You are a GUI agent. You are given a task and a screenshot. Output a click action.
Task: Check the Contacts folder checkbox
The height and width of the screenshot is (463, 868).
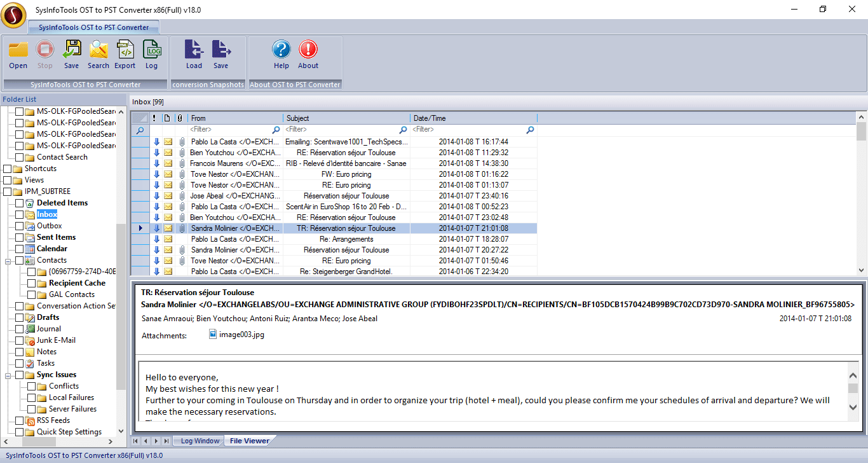(x=20, y=260)
